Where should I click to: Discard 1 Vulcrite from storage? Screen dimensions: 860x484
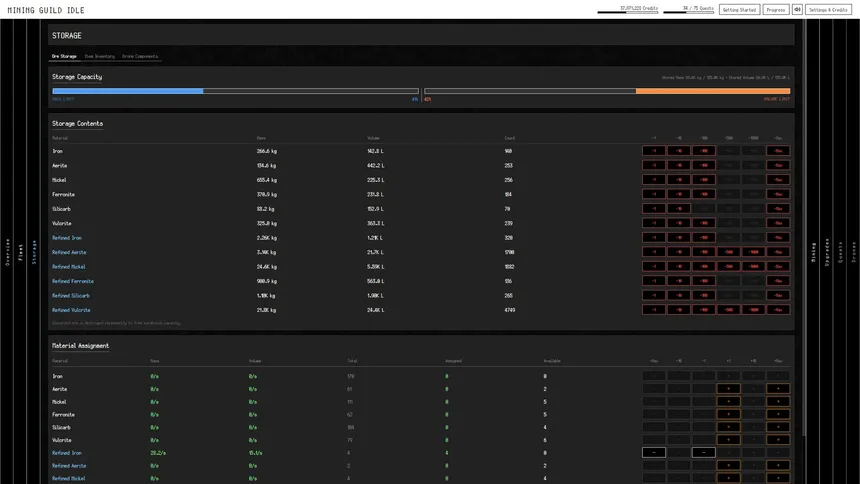(654, 223)
